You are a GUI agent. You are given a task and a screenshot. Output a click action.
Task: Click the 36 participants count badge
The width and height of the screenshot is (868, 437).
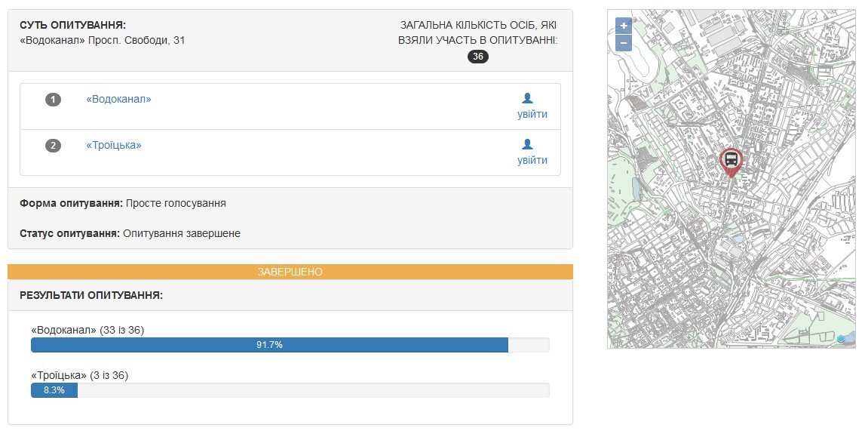[478, 57]
